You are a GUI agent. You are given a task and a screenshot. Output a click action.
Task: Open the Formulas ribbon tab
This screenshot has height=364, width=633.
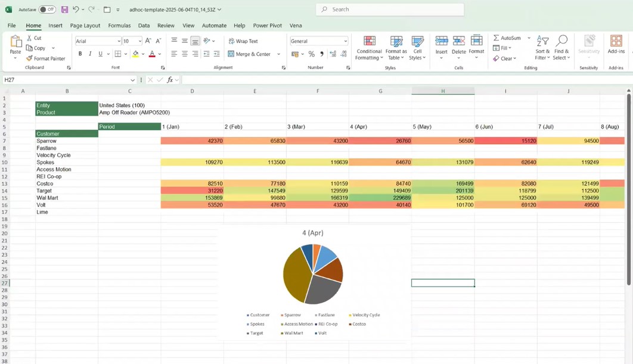pyautogui.click(x=119, y=26)
